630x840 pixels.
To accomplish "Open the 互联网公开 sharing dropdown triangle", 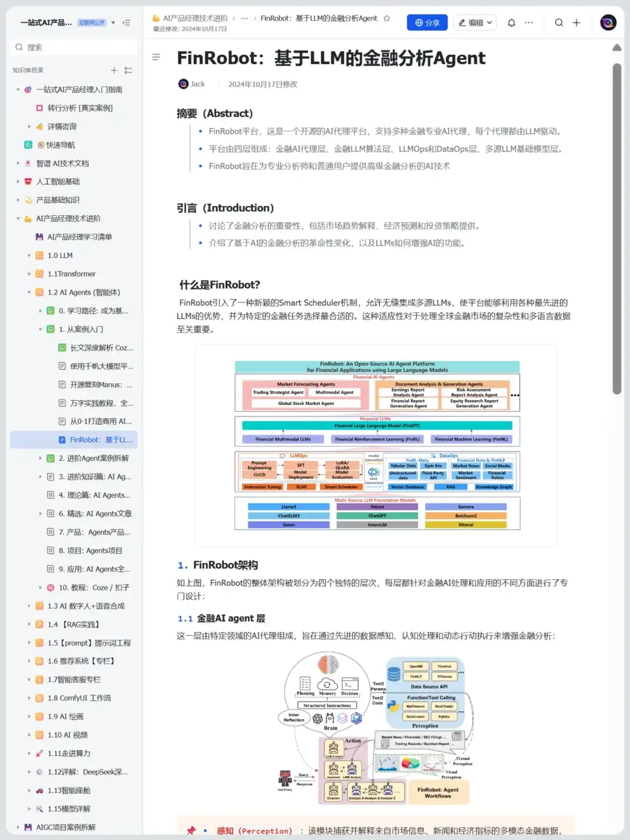I will (114, 22).
